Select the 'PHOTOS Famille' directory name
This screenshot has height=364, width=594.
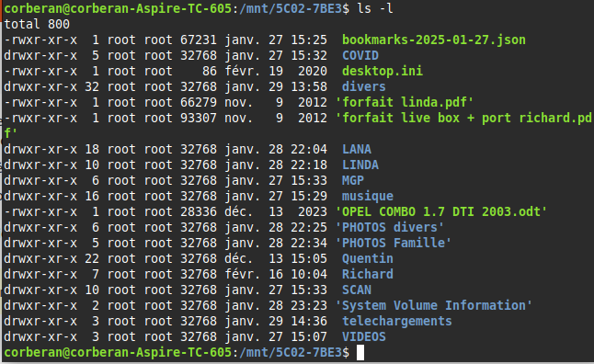tap(394, 243)
